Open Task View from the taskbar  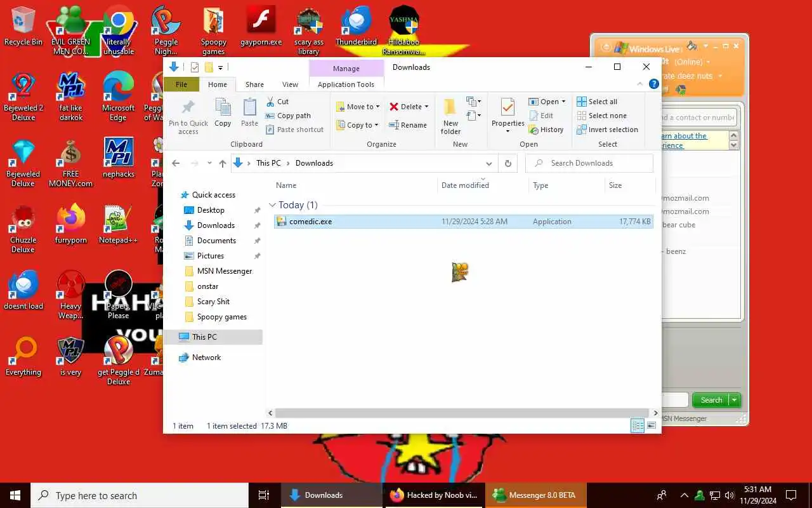click(x=264, y=495)
